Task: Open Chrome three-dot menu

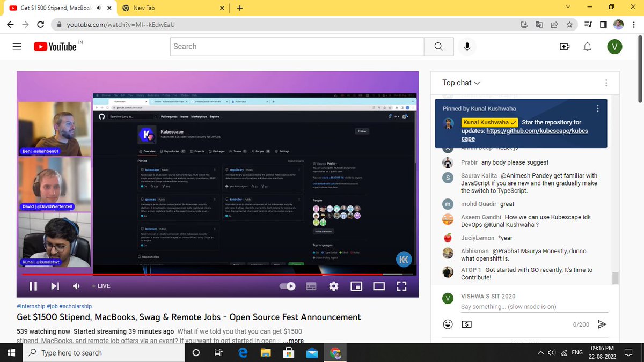Action: (x=634, y=25)
